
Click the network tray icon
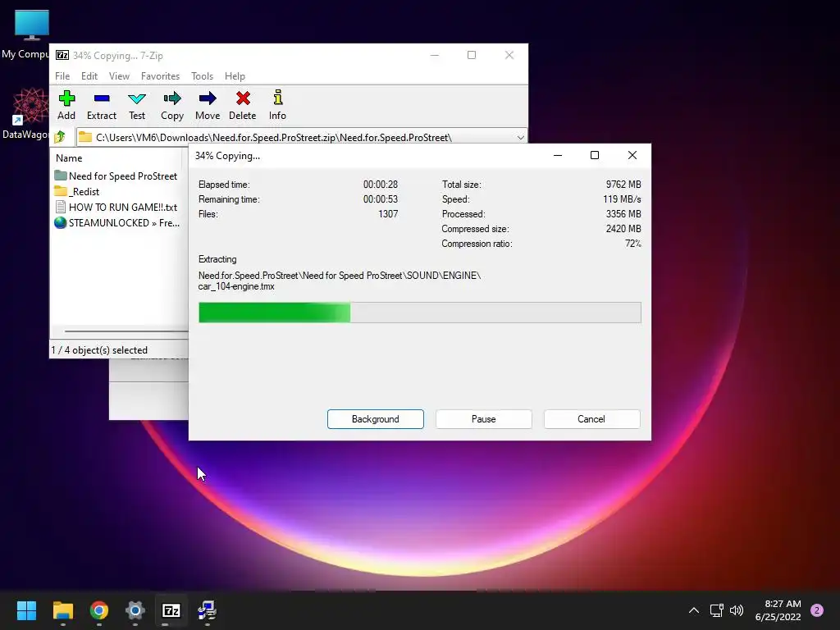(716, 610)
